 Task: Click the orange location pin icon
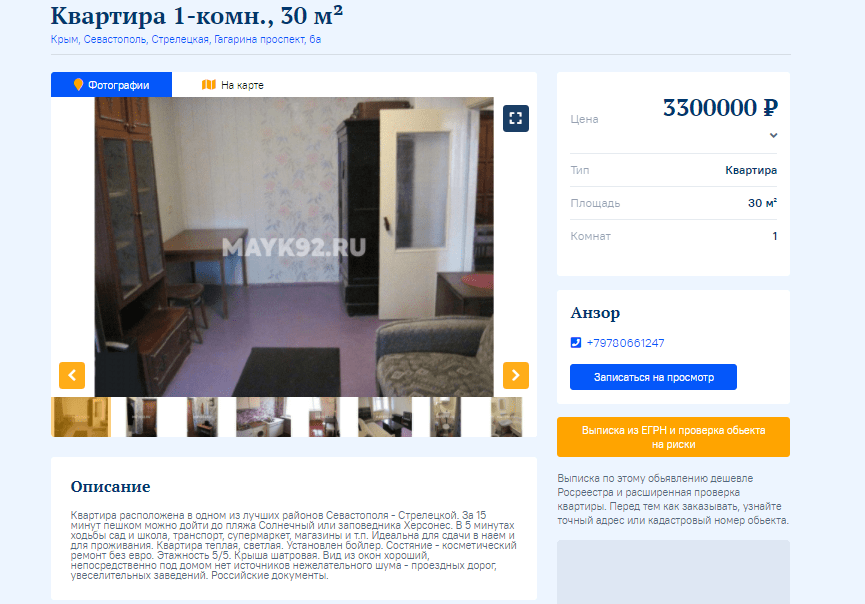click(x=78, y=85)
